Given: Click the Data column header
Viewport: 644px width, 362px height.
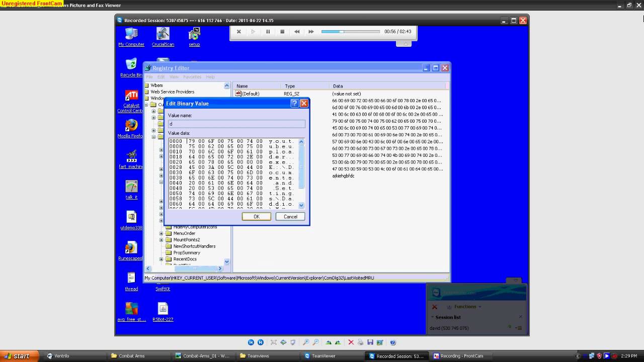Looking at the screenshot, I should coord(387,86).
